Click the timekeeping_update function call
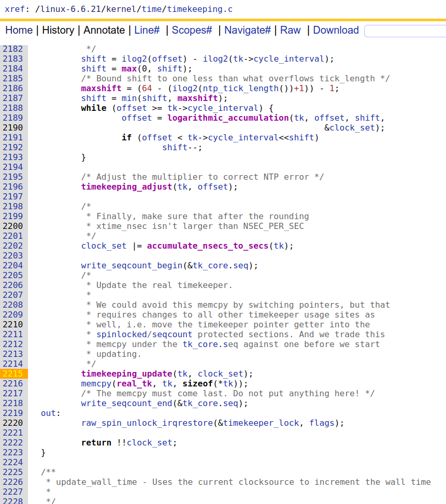The width and height of the screenshot is (446, 504). [x=126, y=373]
